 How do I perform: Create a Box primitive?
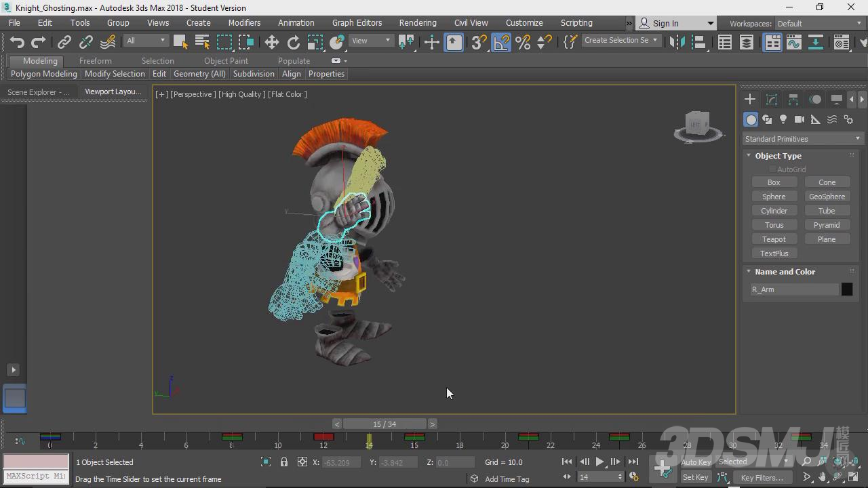pos(774,182)
